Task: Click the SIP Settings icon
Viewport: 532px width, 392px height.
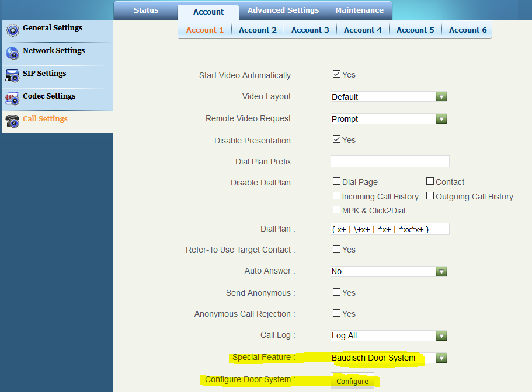Action: (12, 76)
